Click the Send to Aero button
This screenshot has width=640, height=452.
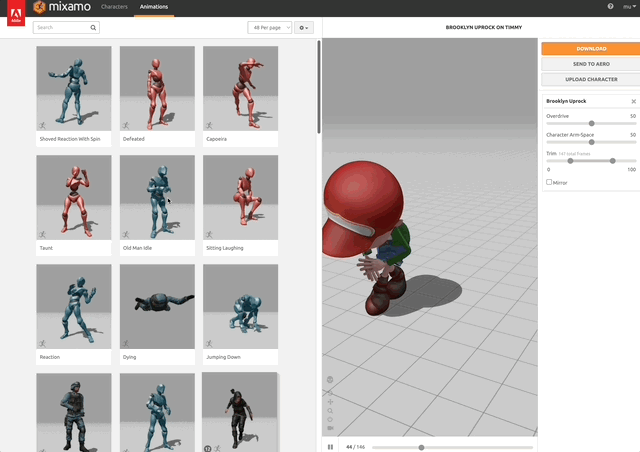tap(591, 64)
